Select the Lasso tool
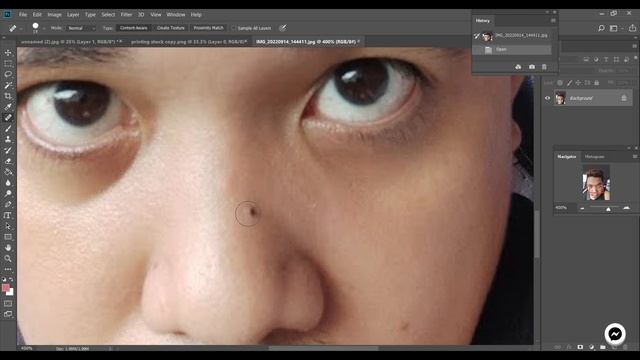 [8, 74]
